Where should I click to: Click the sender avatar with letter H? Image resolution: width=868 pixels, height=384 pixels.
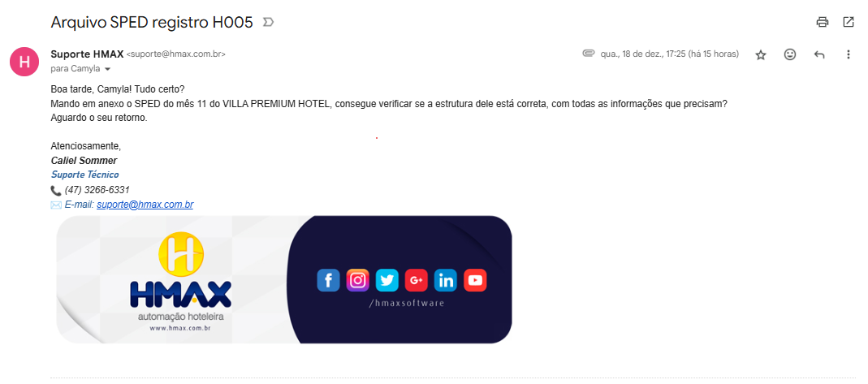pos(24,62)
